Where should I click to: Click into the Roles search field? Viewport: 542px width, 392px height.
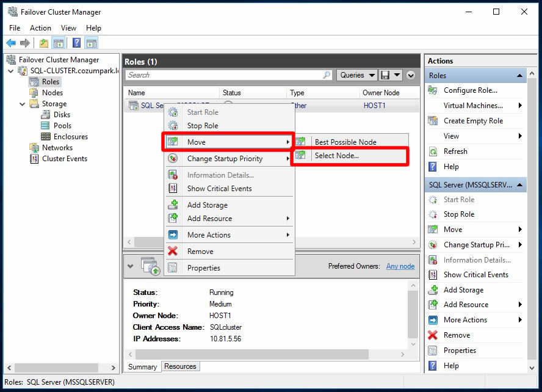point(223,75)
